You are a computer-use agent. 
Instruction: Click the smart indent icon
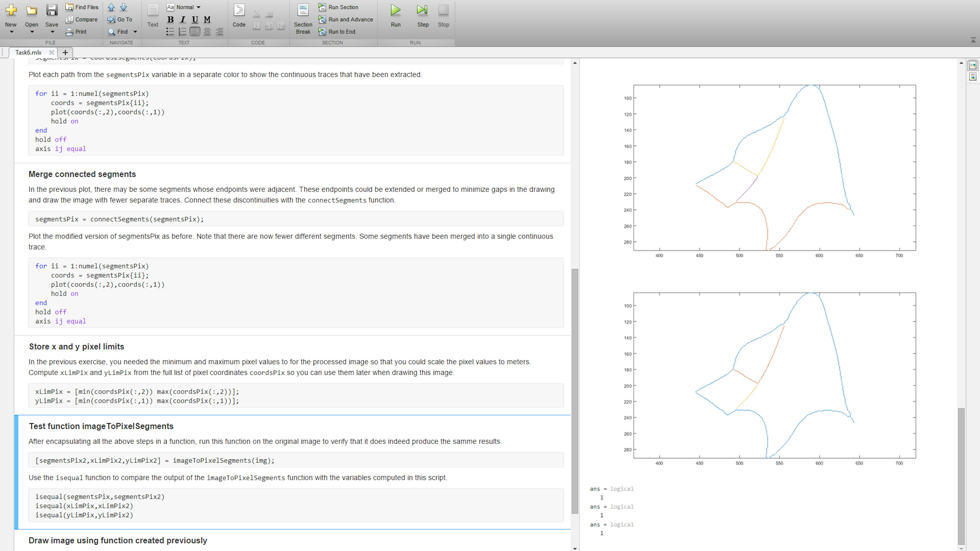pyautogui.click(x=257, y=26)
